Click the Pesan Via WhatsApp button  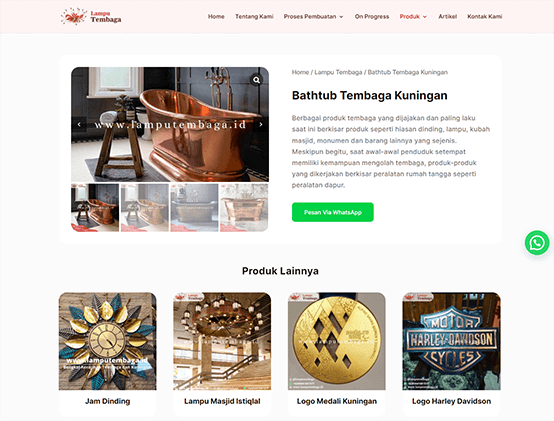(x=332, y=212)
